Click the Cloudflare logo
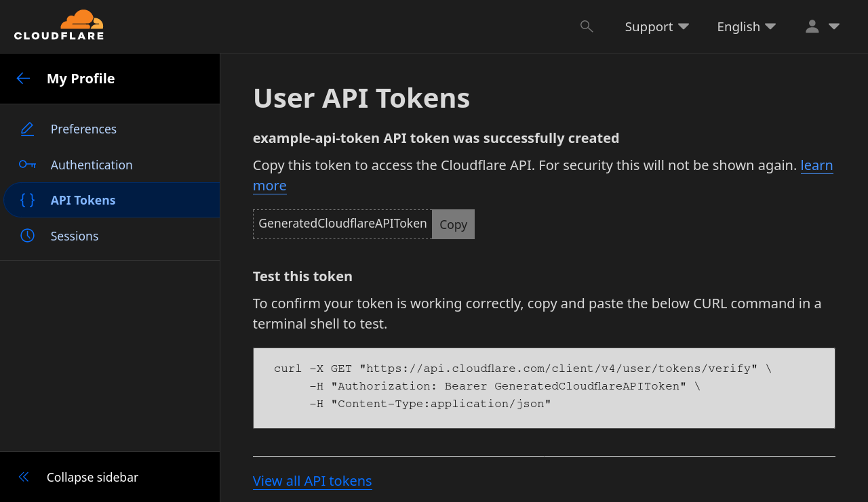This screenshot has width=868, height=502. click(59, 24)
